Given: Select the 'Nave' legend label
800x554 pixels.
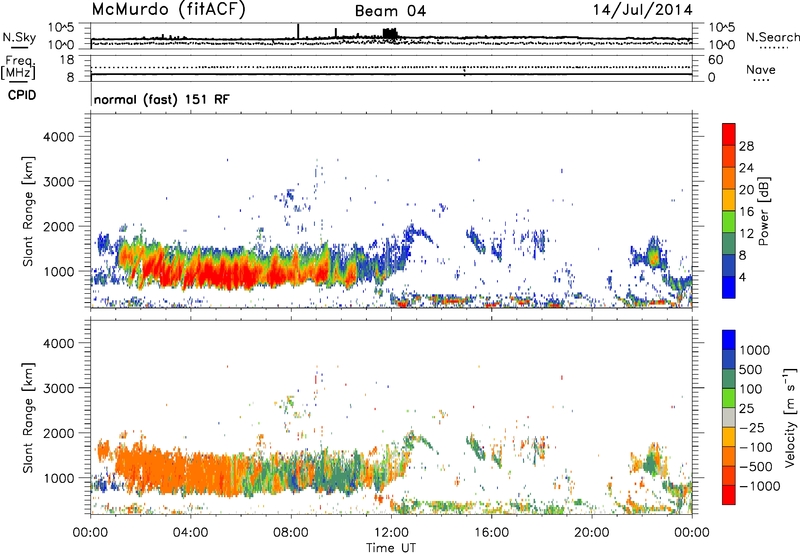Looking at the screenshot, I should 761,70.
